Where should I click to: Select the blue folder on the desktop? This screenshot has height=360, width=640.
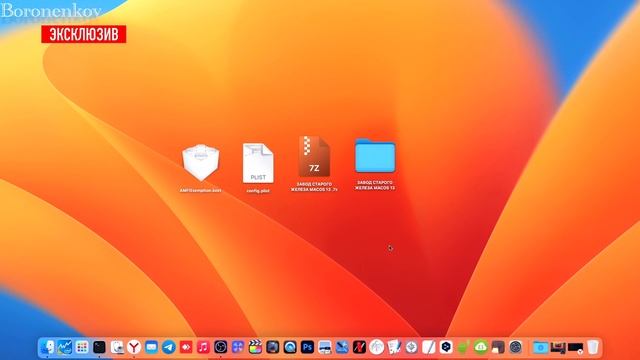[x=375, y=156]
